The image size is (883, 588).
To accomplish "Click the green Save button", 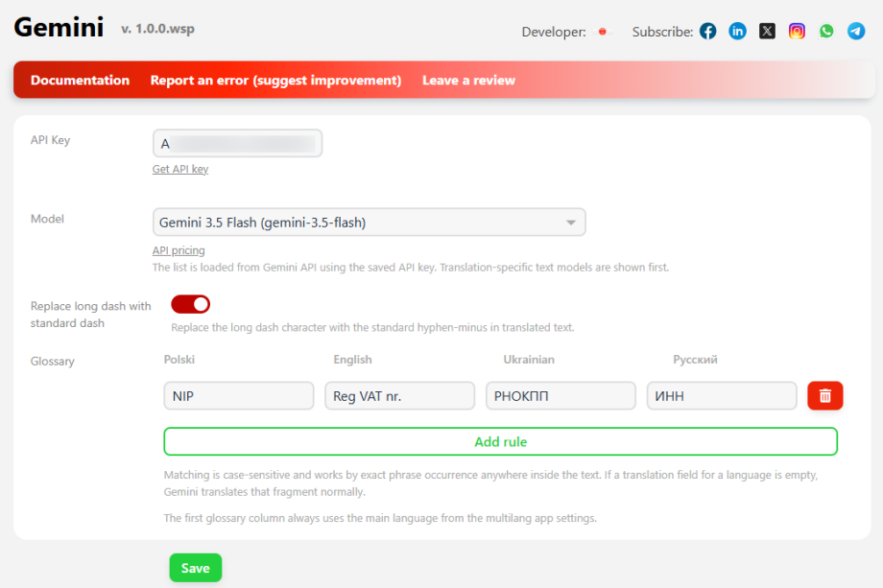I will [196, 568].
